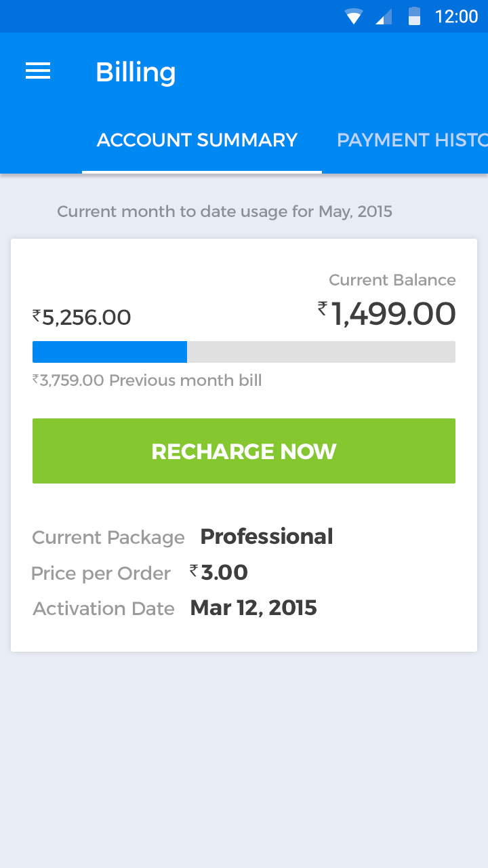This screenshot has height=868, width=488.
Task: Open the Payment History tab
Action: tap(412, 140)
